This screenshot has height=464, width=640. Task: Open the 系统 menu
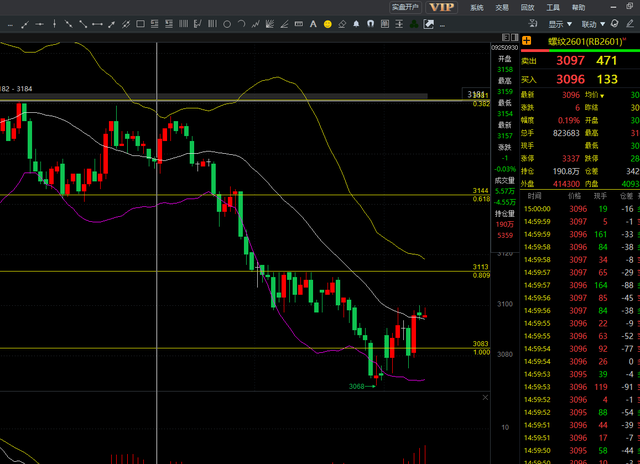tap(477, 8)
